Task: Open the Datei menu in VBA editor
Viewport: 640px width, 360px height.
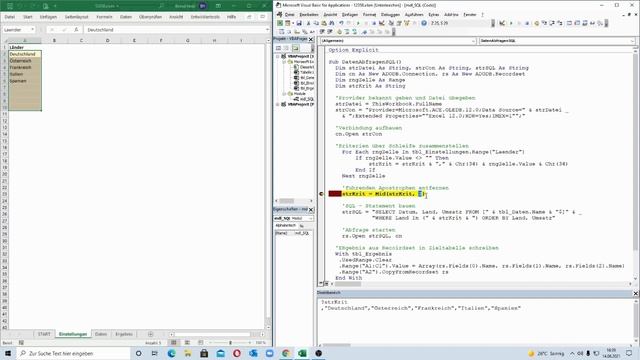Action: 289,14
